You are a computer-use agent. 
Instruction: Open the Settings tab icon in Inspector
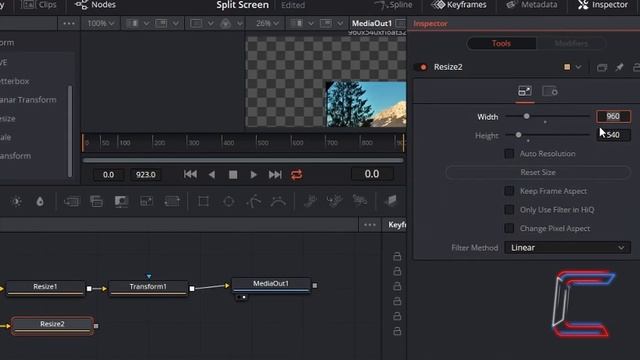coord(550,91)
